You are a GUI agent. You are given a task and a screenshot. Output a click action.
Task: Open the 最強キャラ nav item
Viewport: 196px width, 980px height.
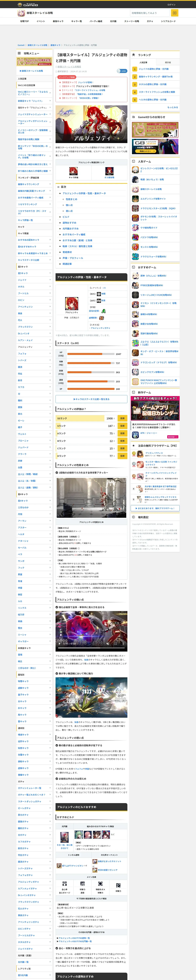(58, 21)
